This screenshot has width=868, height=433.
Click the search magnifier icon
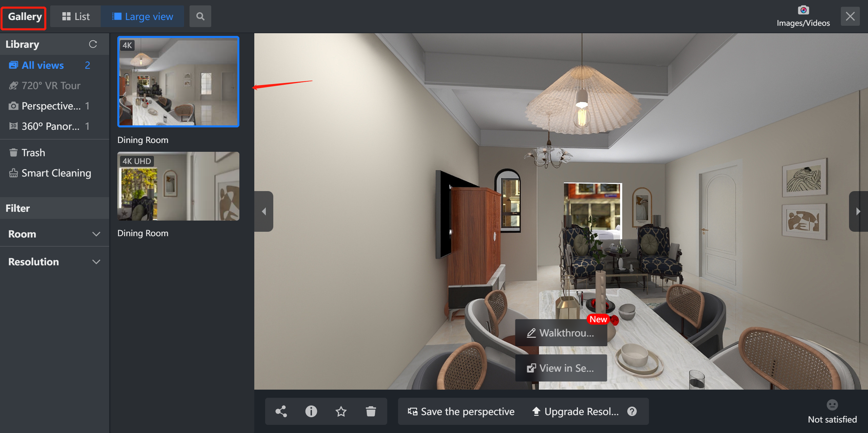tap(200, 16)
